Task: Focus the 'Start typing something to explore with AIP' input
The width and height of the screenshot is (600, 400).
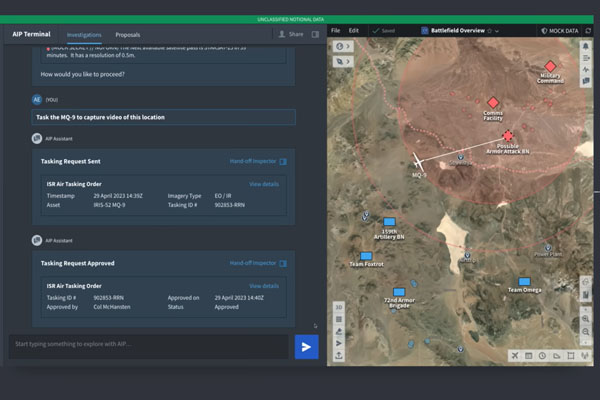Action: pyautogui.click(x=148, y=347)
